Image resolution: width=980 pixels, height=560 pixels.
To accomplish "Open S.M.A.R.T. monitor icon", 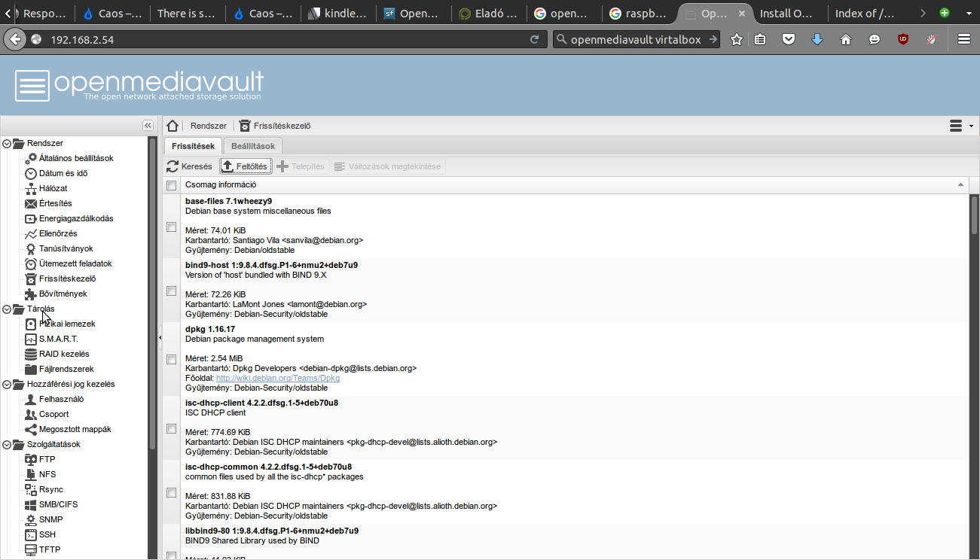I will 31,339.
